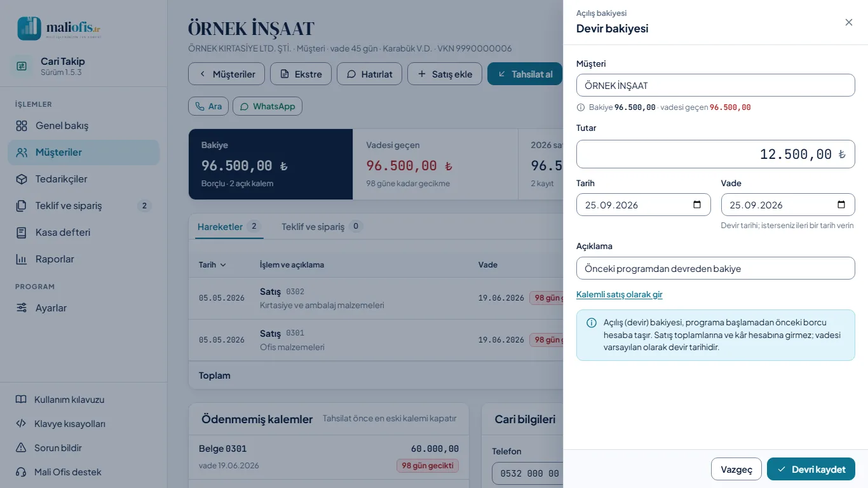This screenshot has height=488, width=868.
Task: Click Tahsilat al button
Action: (x=525, y=74)
